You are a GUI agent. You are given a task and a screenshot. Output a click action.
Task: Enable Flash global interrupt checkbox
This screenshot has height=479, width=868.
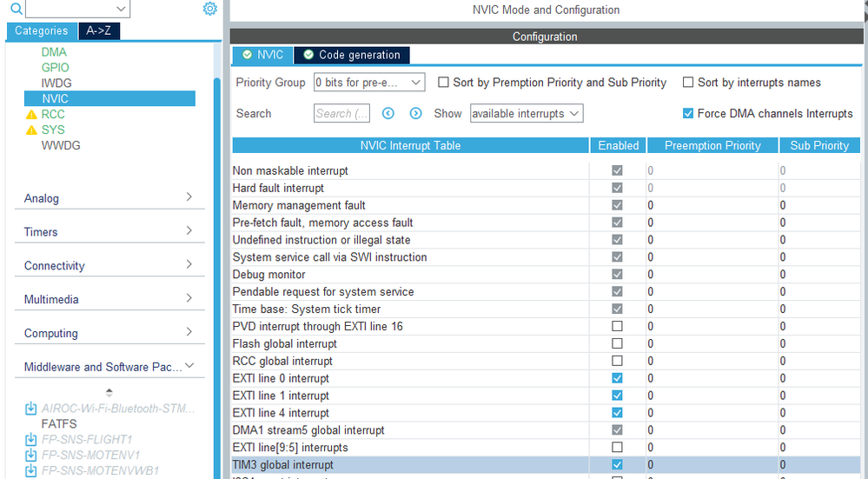click(x=617, y=343)
